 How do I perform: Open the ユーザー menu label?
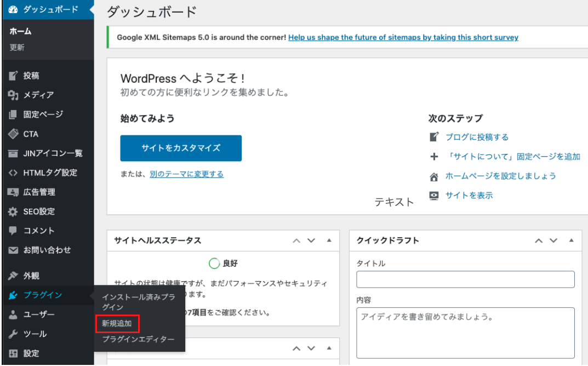point(39,314)
